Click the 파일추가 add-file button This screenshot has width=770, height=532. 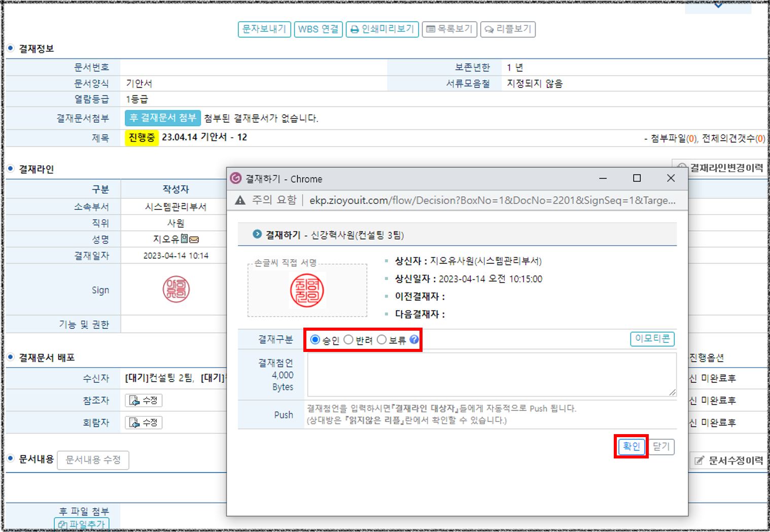pyautogui.click(x=82, y=524)
